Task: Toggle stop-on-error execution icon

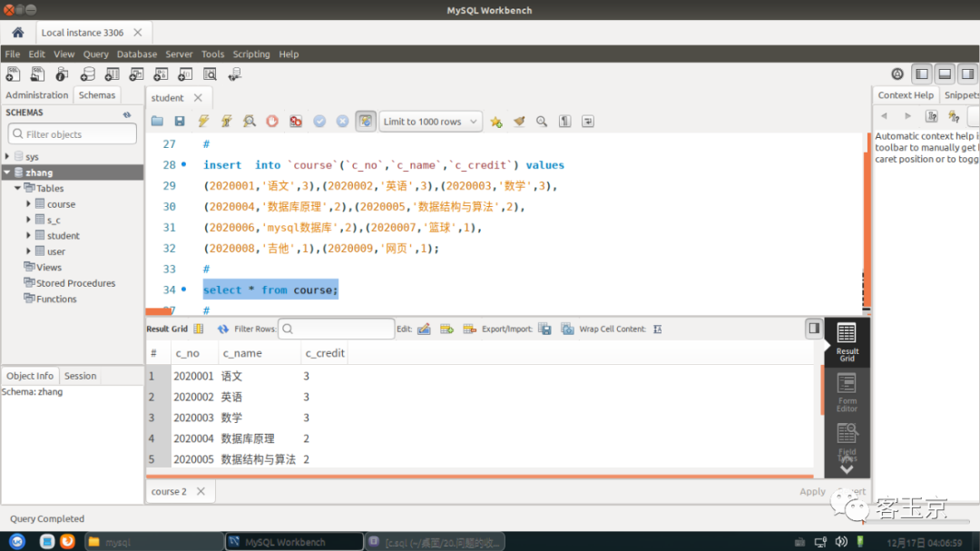Action: (x=296, y=122)
